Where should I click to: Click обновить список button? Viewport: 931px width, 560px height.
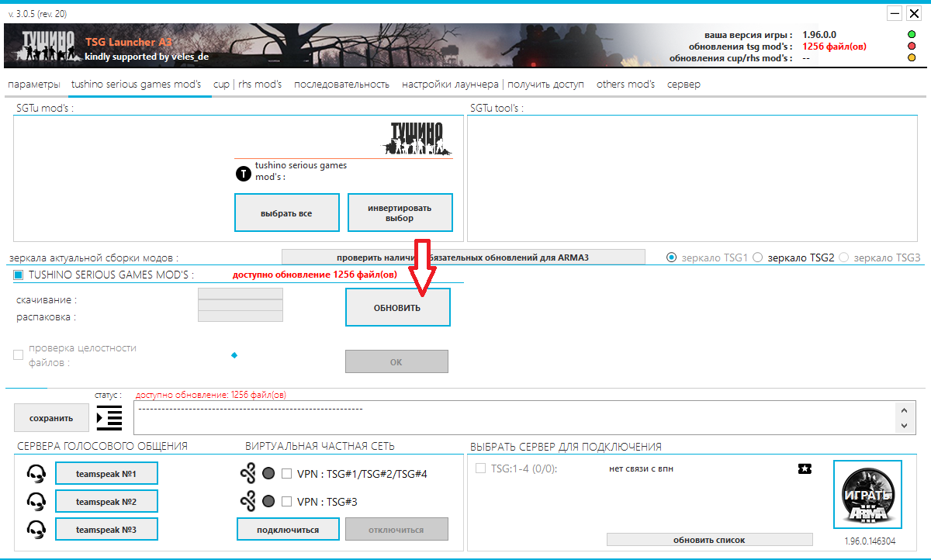click(709, 539)
